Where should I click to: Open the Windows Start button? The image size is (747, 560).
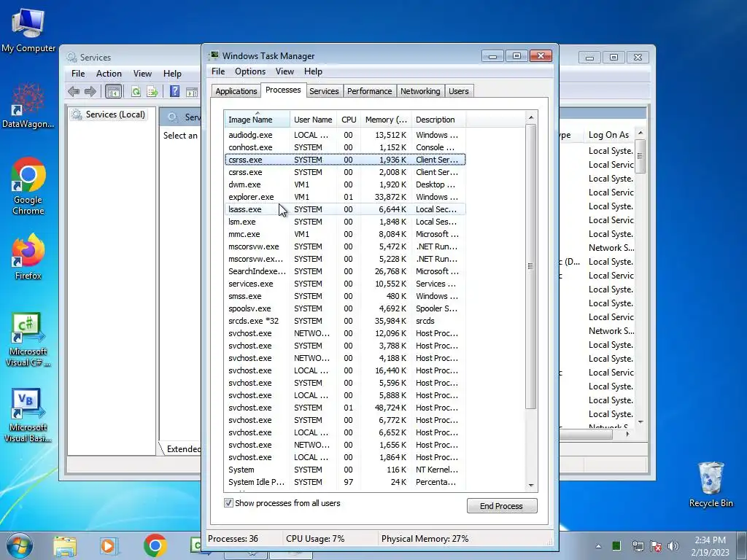tap(19, 545)
